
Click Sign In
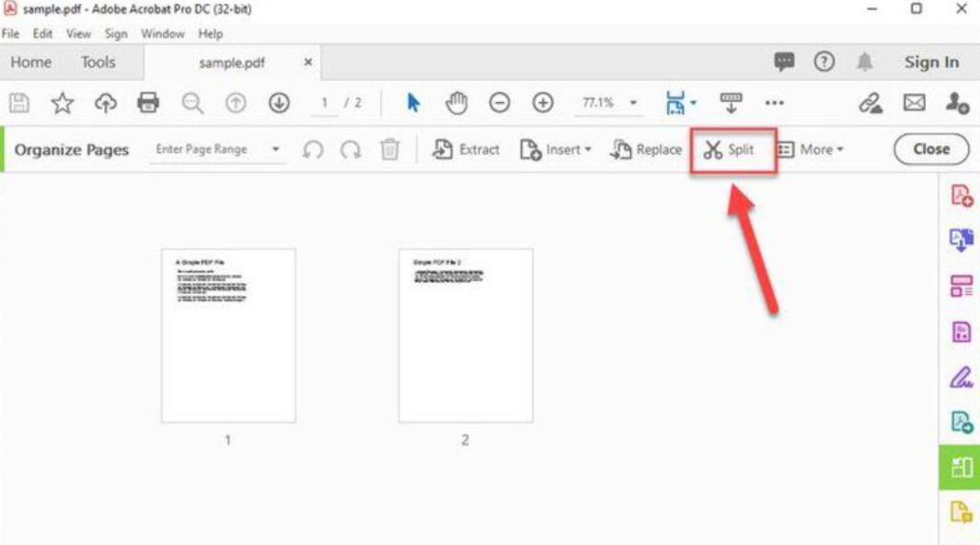pyautogui.click(x=931, y=62)
